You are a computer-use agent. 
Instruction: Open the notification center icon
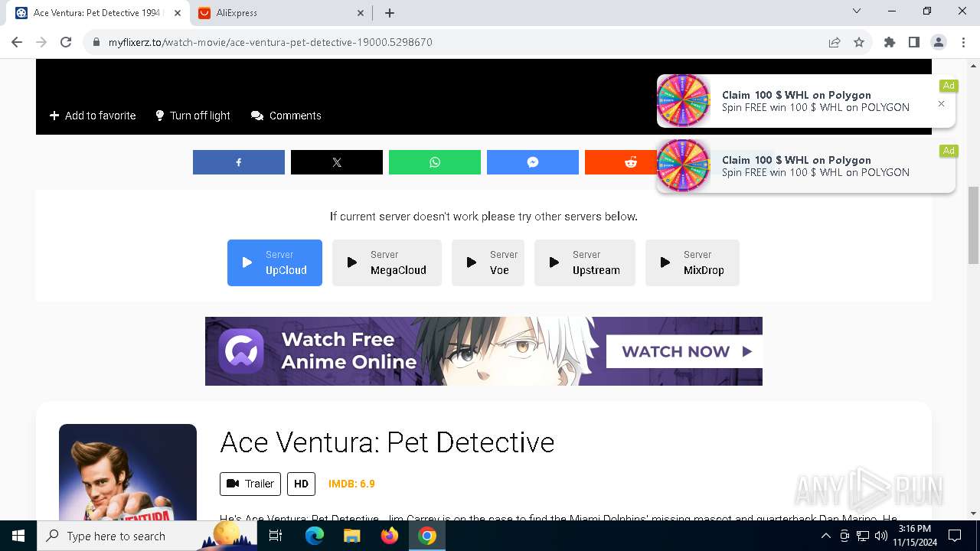955,536
